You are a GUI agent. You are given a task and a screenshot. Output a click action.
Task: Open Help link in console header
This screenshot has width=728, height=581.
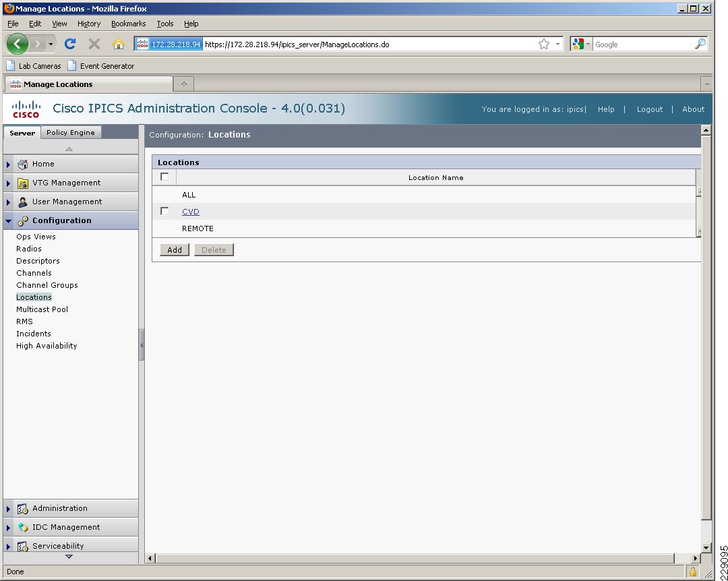tap(606, 109)
